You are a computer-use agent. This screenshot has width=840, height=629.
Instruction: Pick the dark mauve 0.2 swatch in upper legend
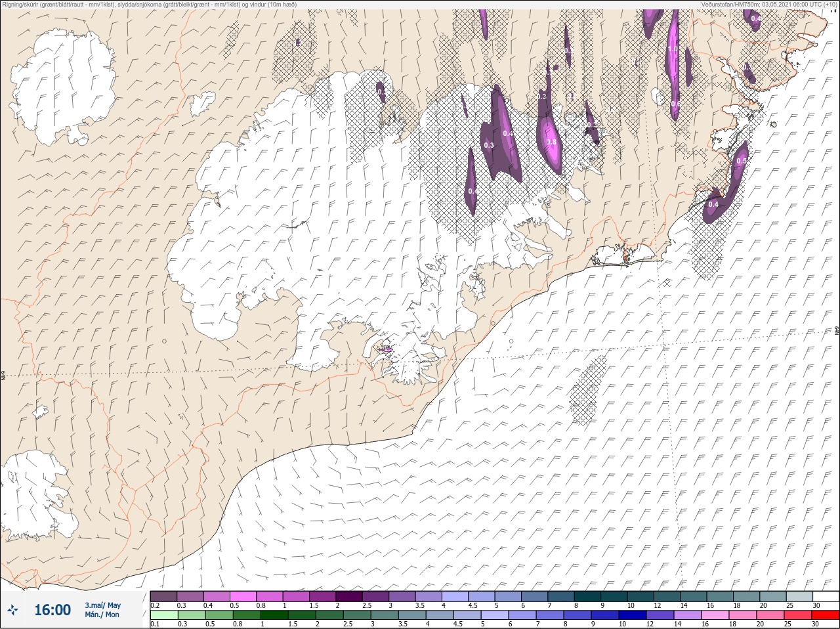click(x=163, y=596)
